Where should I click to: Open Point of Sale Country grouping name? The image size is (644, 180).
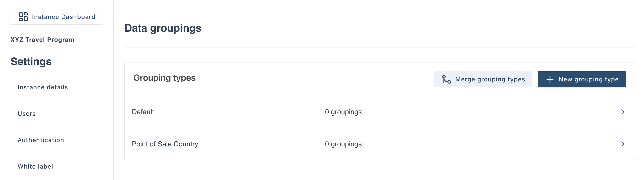[165, 144]
